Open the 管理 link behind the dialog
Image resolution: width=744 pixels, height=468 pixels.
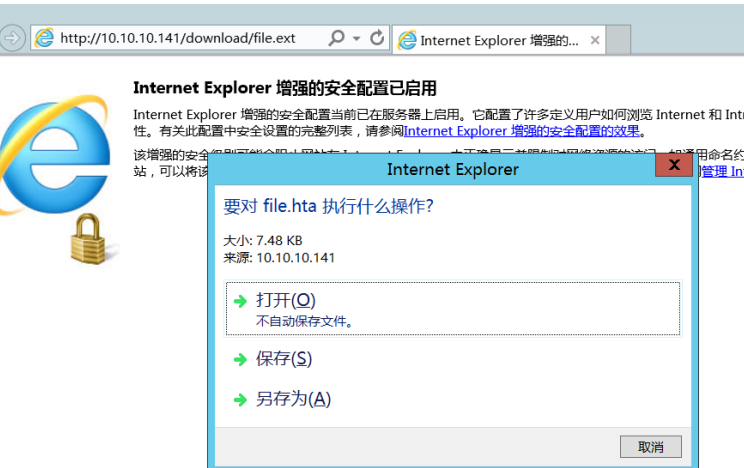722,171
